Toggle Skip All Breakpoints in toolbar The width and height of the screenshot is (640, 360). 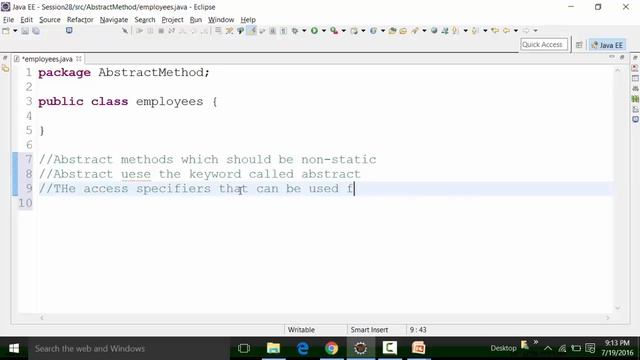[x=125, y=31]
